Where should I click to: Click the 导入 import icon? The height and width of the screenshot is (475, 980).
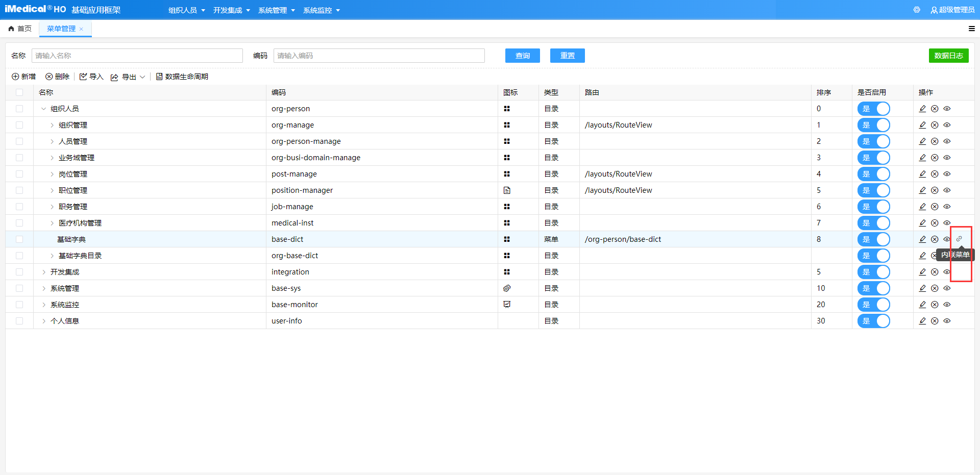pos(83,77)
